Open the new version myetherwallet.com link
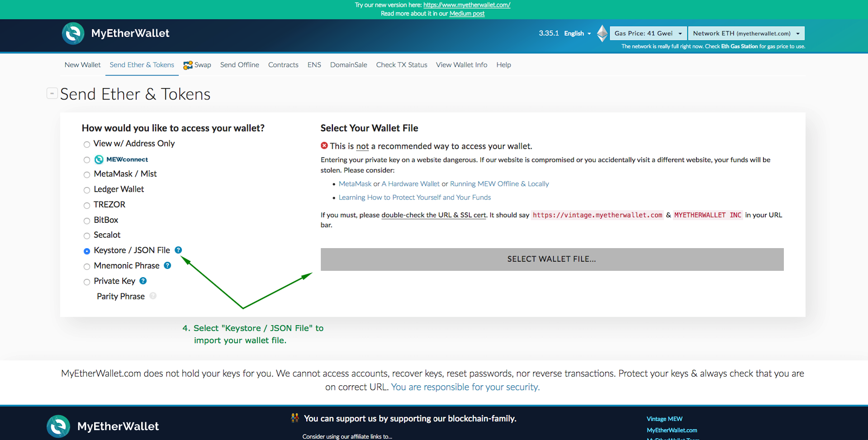The width and height of the screenshot is (868, 440). (x=467, y=5)
